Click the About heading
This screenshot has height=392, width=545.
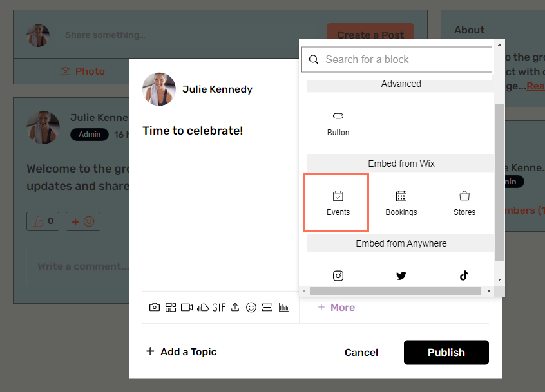click(469, 30)
